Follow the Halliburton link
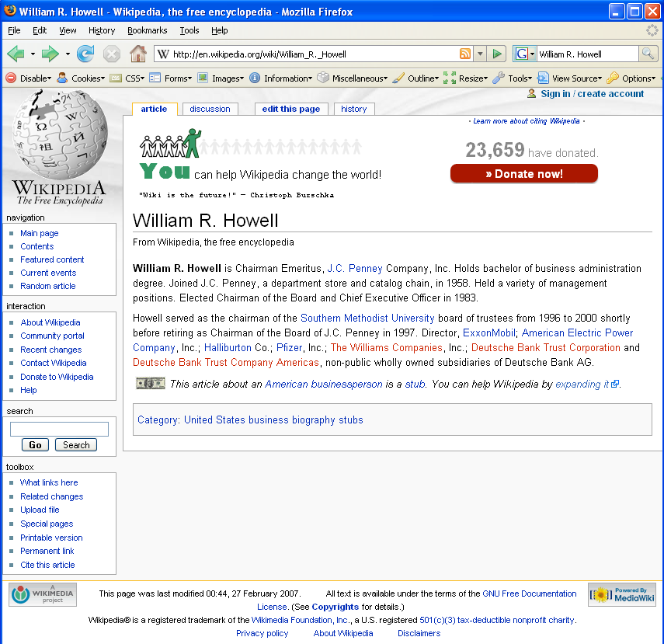 pyautogui.click(x=228, y=347)
